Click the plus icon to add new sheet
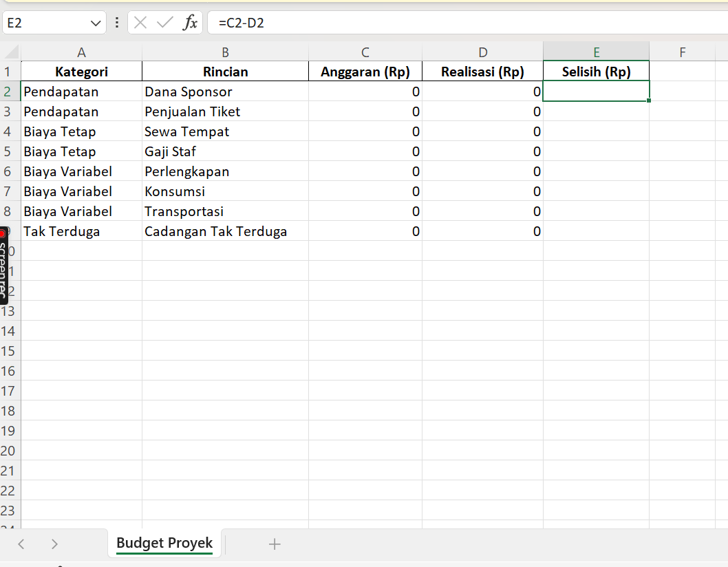The width and height of the screenshot is (728, 567). [275, 544]
